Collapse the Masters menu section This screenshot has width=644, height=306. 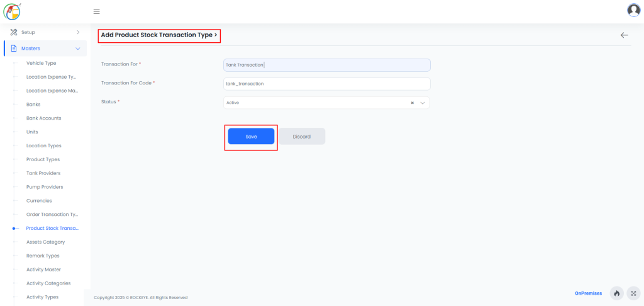point(77,48)
